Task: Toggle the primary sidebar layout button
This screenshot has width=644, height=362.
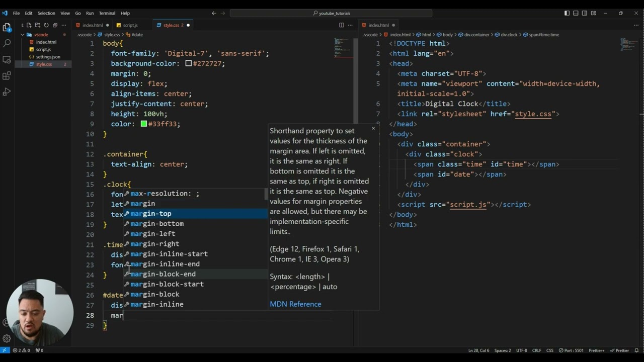Action: (x=567, y=13)
